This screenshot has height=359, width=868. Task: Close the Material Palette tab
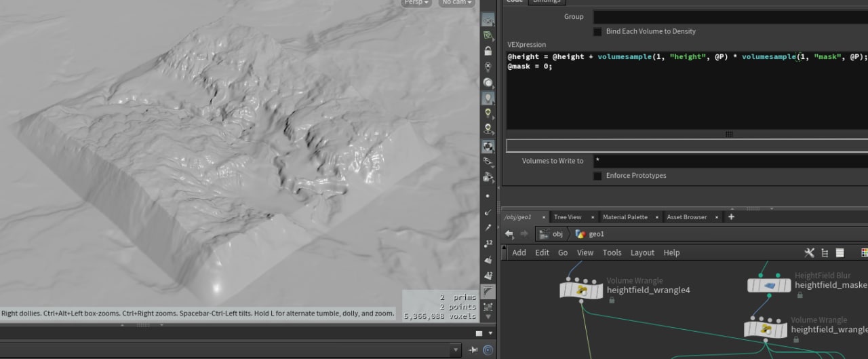coord(657,217)
